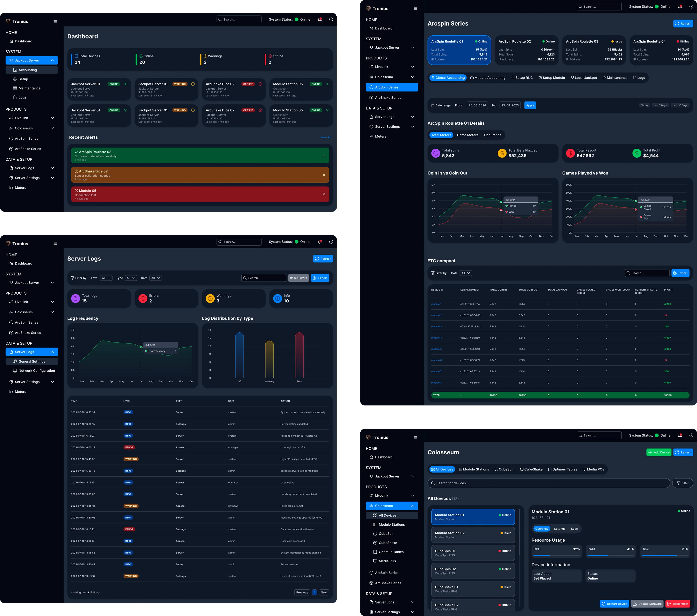Switch to Setup RNG tab
This screenshot has width=697, height=616.
[522, 78]
